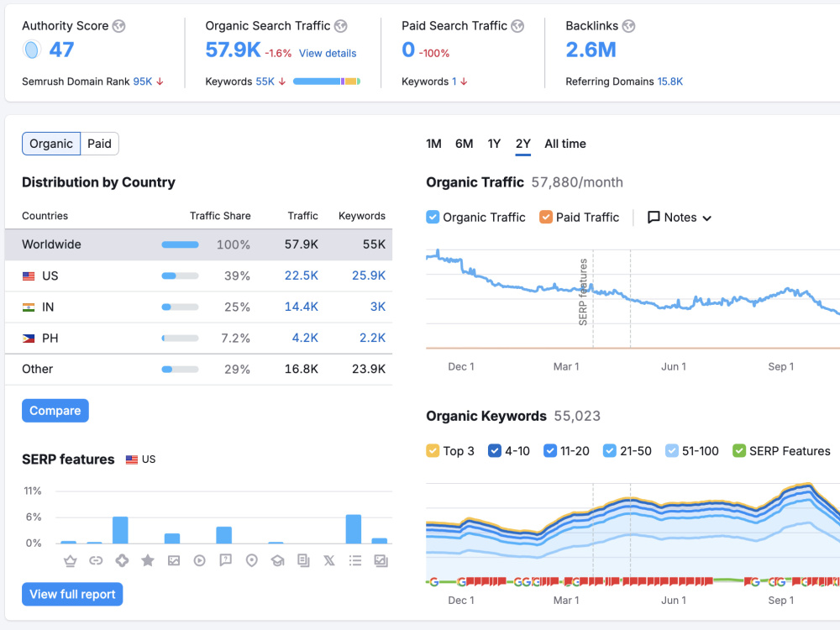
Task: Select the Worldwide row
Action: click(199, 244)
